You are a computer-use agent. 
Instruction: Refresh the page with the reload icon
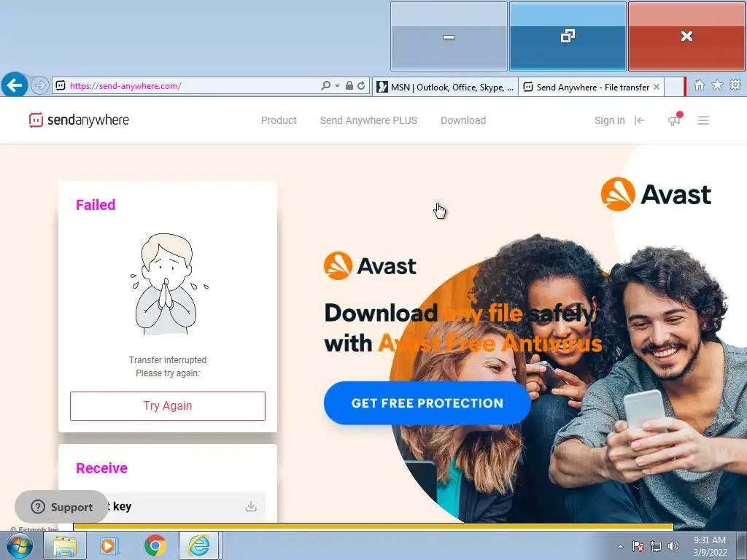pyautogui.click(x=361, y=86)
